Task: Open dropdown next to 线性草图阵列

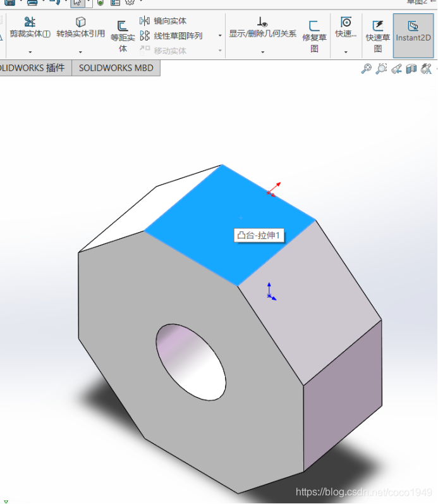Action: click(x=220, y=35)
